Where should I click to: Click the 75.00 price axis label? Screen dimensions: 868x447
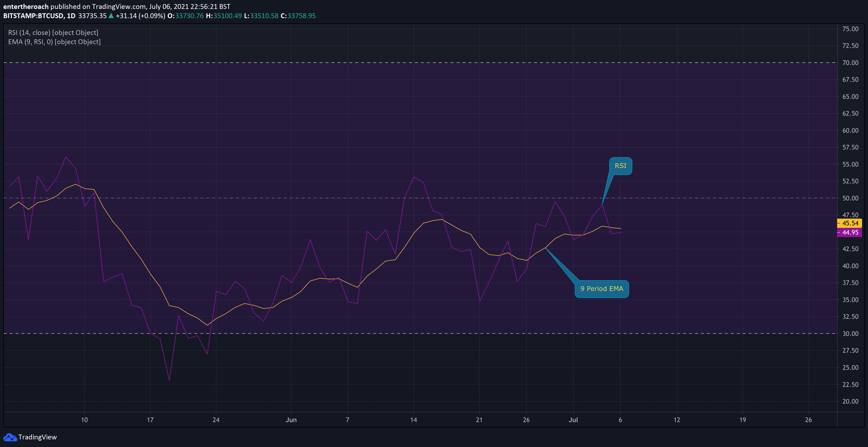click(x=850, y=29)
